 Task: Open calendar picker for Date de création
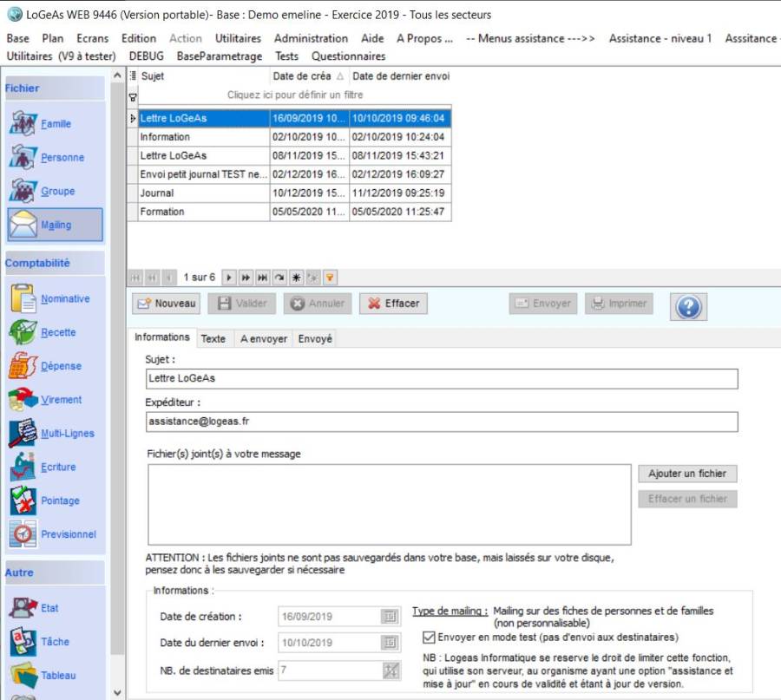point(390,617)
